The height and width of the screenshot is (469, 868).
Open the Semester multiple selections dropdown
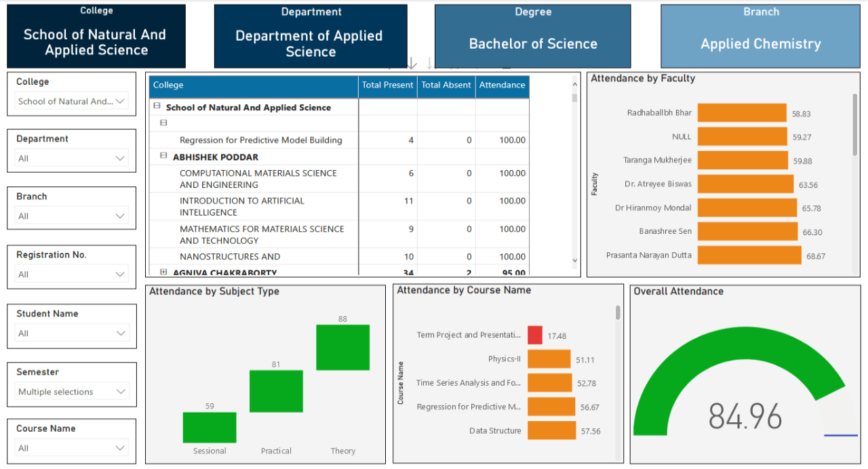[x=121, y=391]
